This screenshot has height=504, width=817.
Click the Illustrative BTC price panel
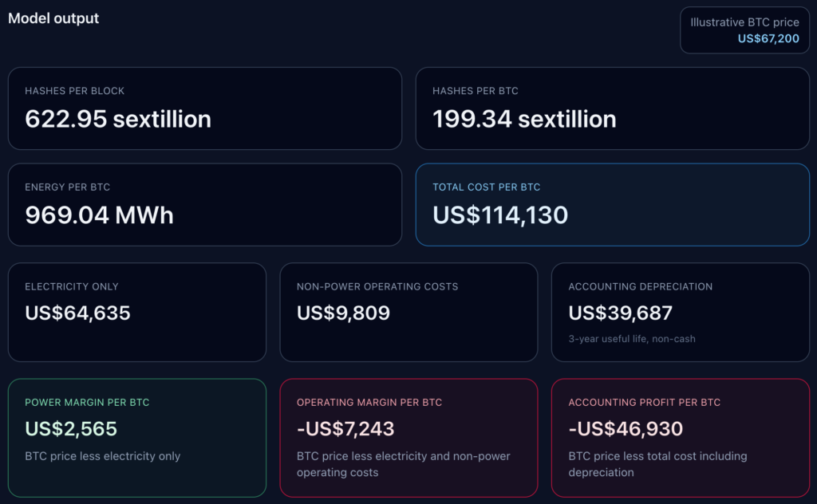pos(744,30)
